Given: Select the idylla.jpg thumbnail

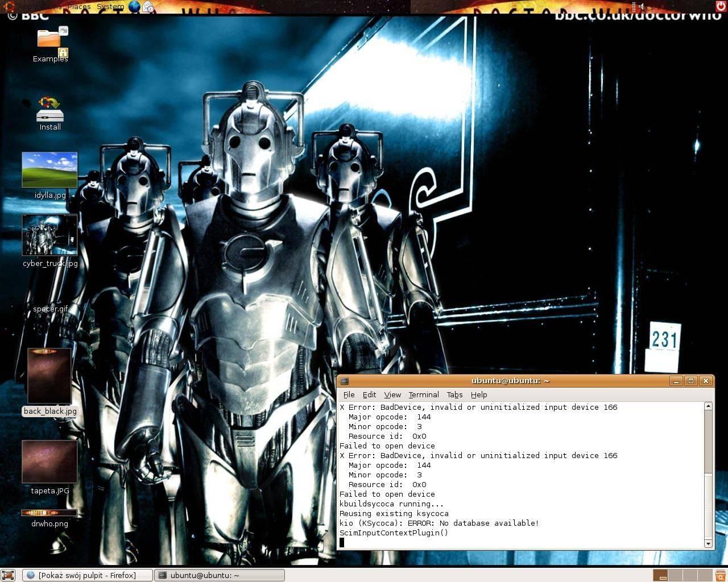Looking at the screenshot, I should (49, 169).
